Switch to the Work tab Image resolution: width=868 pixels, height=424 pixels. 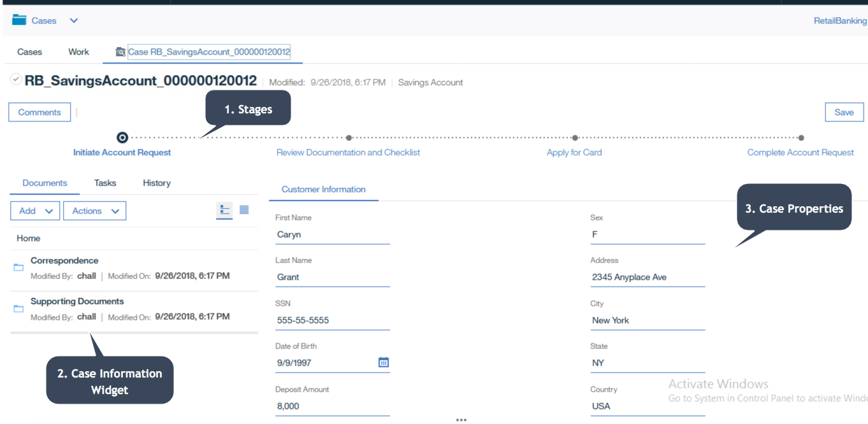(79, 52)
